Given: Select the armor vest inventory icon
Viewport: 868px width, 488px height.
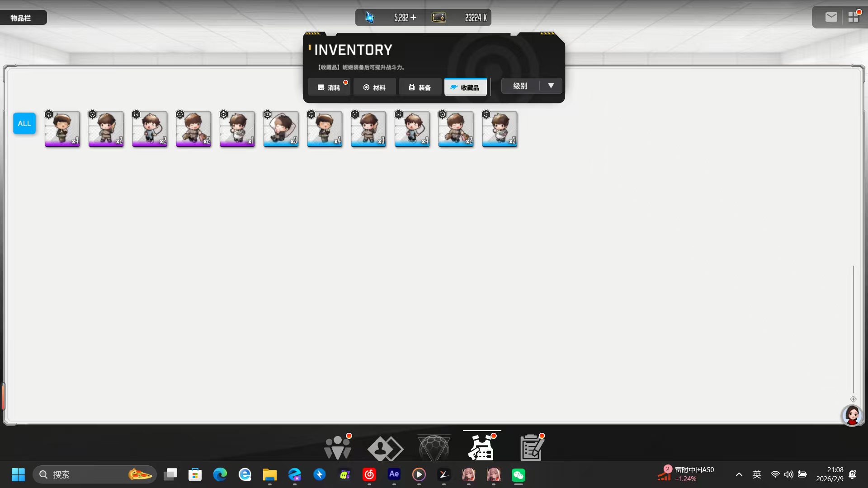Looking at the screenshot, I should [481, 447].
